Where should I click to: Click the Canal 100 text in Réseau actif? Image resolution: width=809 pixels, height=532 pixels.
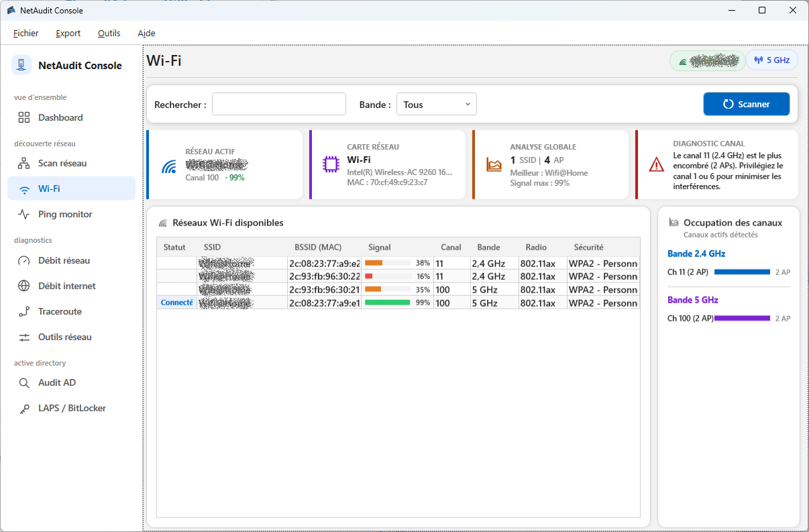tap(202, 178)
